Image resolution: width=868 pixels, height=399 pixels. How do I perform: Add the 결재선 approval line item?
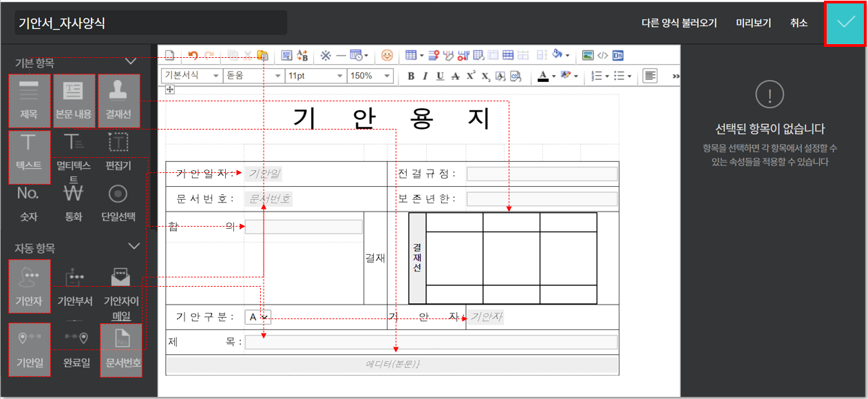(x=118, y=101)
